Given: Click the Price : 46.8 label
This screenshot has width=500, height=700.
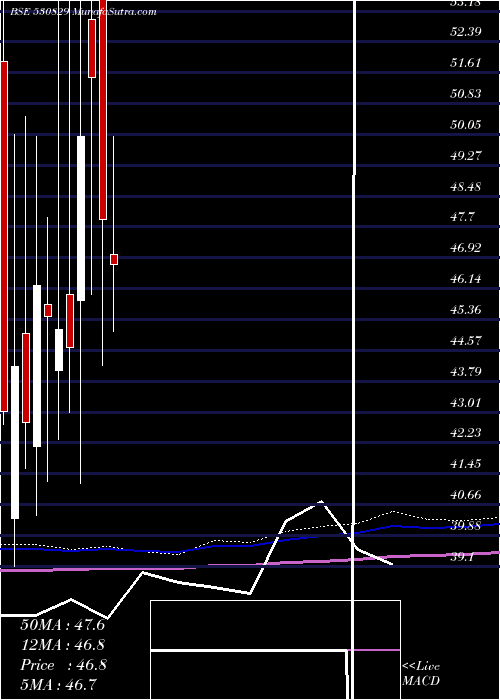Looking at the screenshot, I should (63, 665).
